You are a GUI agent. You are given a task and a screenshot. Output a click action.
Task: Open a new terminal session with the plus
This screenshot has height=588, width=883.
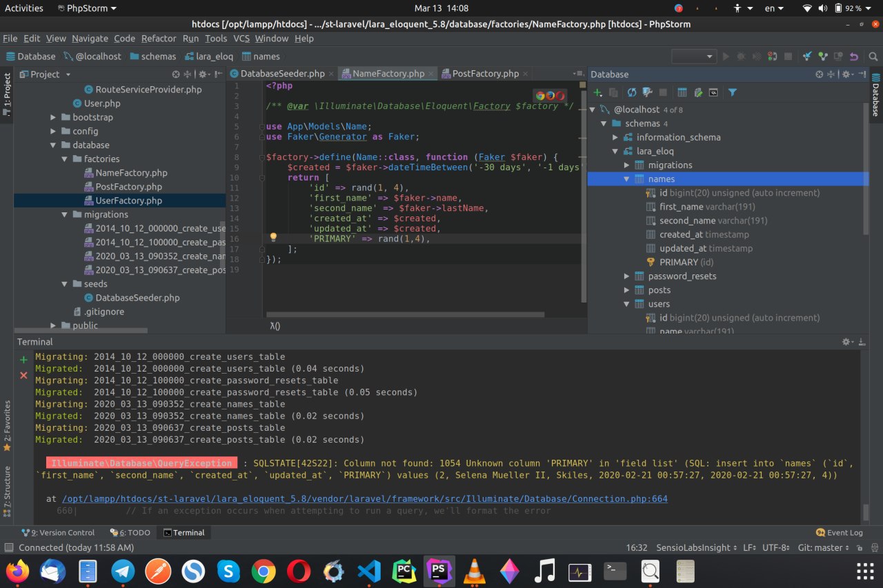(23, 359)
